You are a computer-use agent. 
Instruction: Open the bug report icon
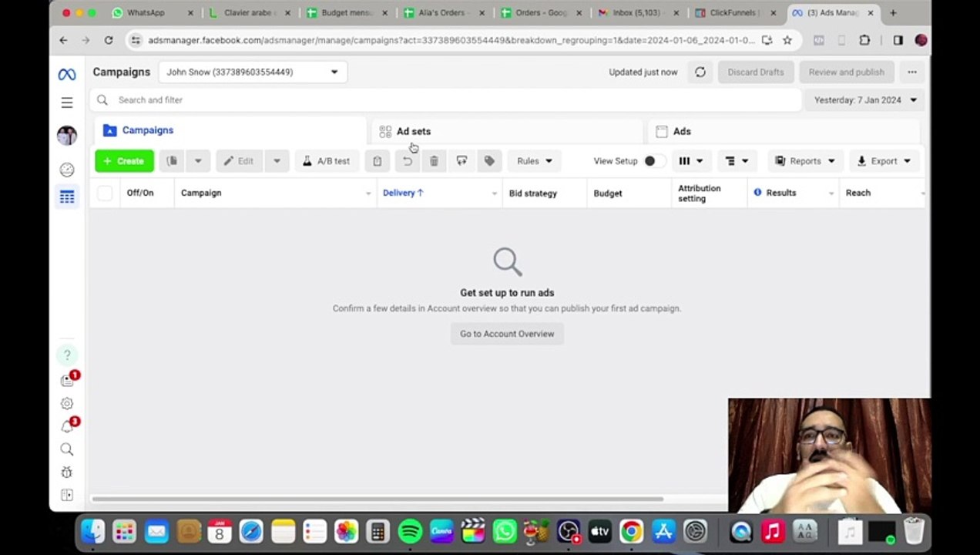(x=67, y=473)
